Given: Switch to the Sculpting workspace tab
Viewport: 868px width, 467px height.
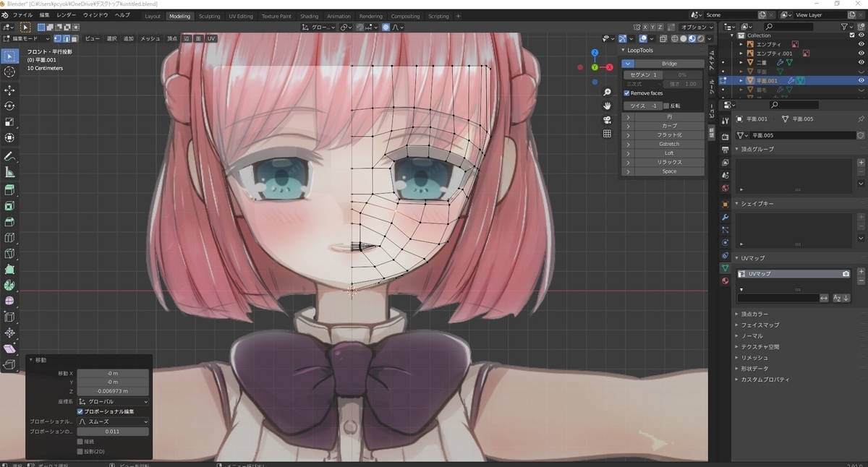Looking at the screenshot, I should click(x=209, y=16).
